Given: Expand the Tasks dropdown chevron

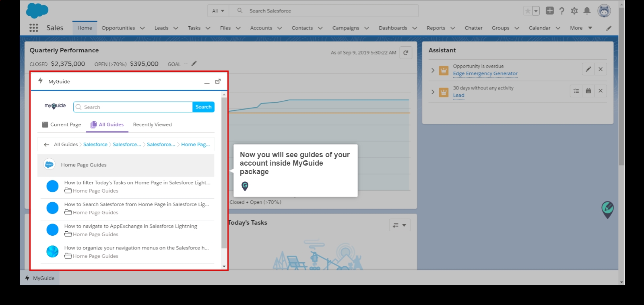Looking at the screenshot, I should pyautogui.click(x=208, y=28).
